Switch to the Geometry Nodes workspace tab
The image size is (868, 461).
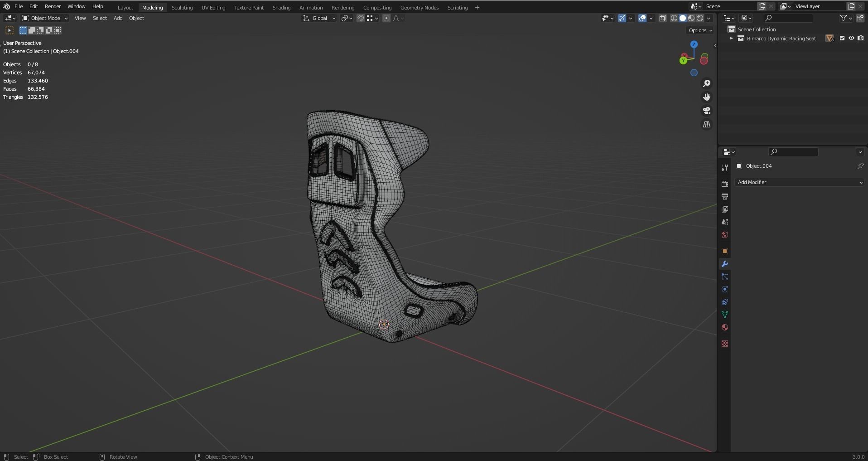pos(420,7)
